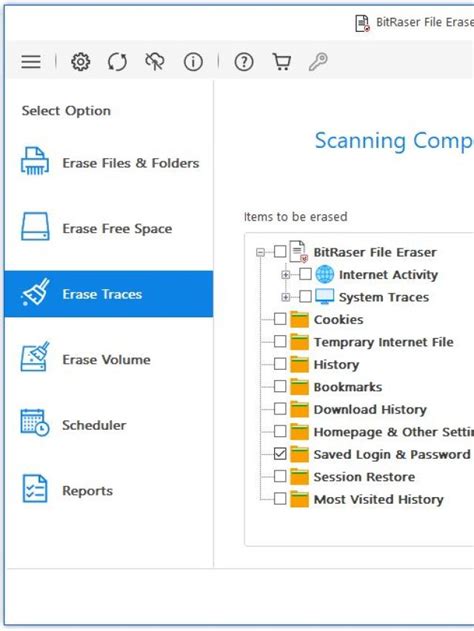Viewport: 474px width, 631px height.
Task: Select the Cookies tree row label
Action: pos(338,320)
